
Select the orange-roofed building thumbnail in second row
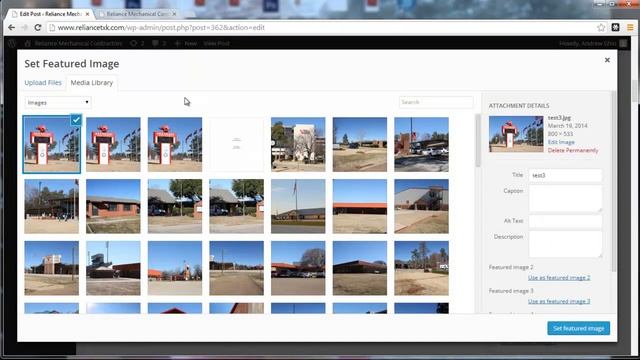360,206
